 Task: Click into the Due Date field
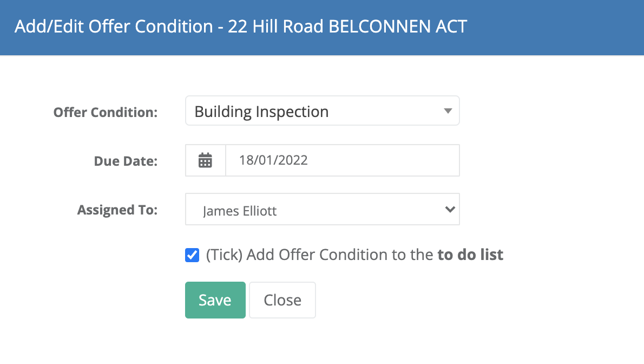[343, 160]
